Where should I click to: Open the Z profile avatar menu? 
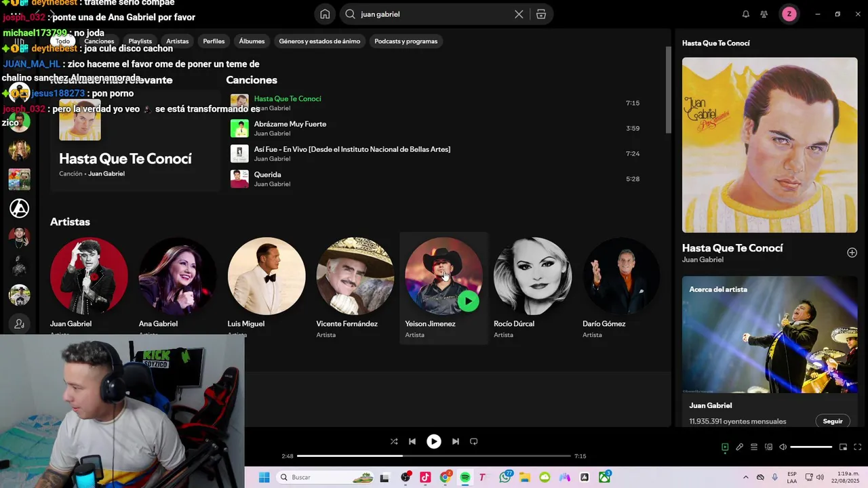tap(789, 14)
